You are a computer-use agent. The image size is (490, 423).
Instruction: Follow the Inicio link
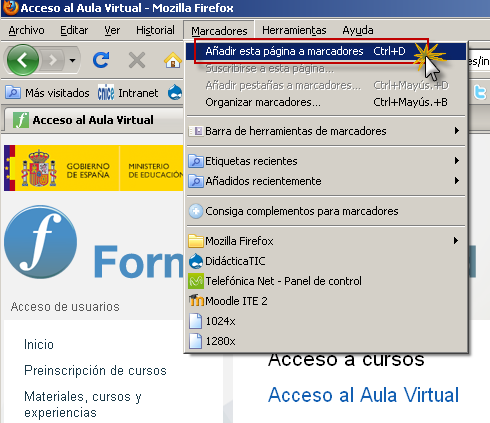(x=39, y=344)
